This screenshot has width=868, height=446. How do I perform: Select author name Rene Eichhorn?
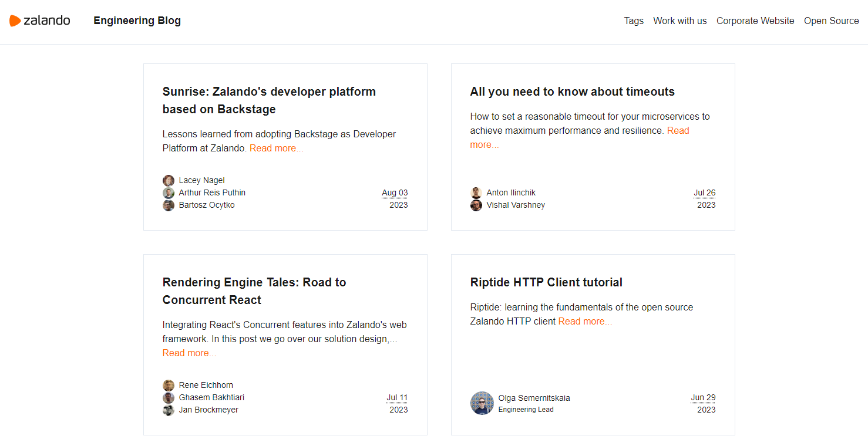pyautogui.click(x=206, y=385)
